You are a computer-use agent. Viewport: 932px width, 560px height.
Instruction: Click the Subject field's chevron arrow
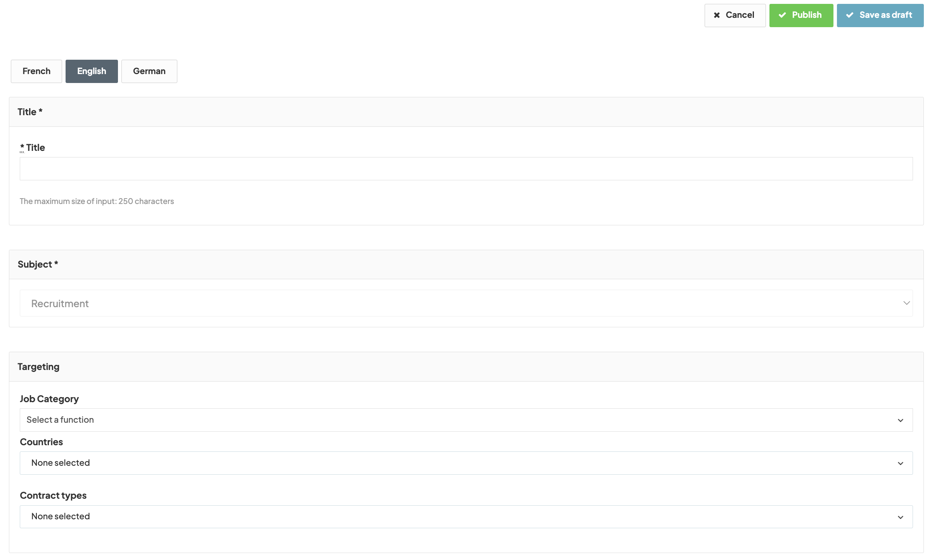coord(906,303)
